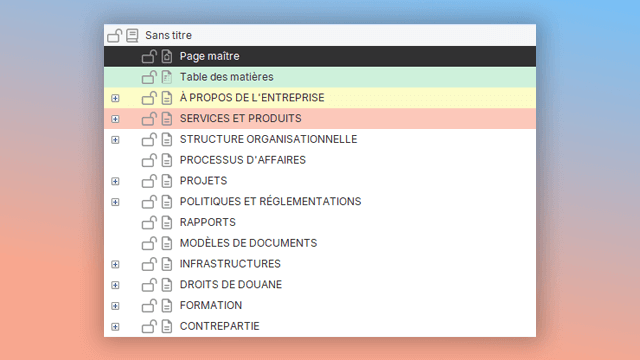Expand the PROJETS node

[x=116, y=181]
